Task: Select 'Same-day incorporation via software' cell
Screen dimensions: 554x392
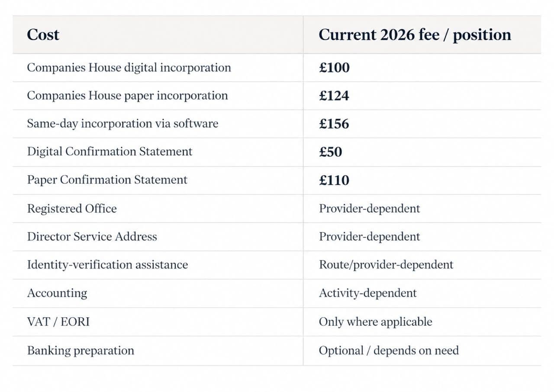Action: click(x=122, y=124)
